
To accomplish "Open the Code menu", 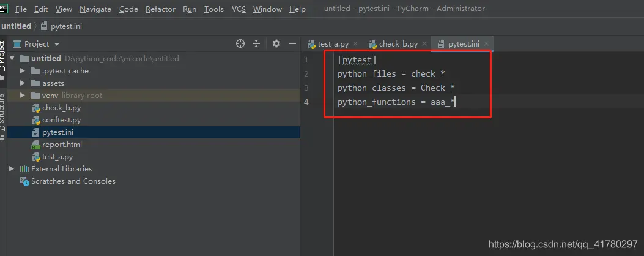I will point(128,9).
